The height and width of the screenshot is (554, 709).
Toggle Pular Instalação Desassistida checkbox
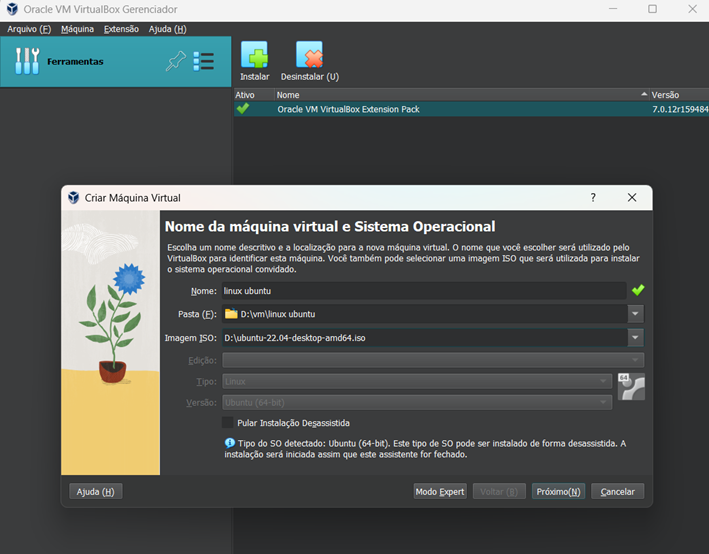point(228,423)
